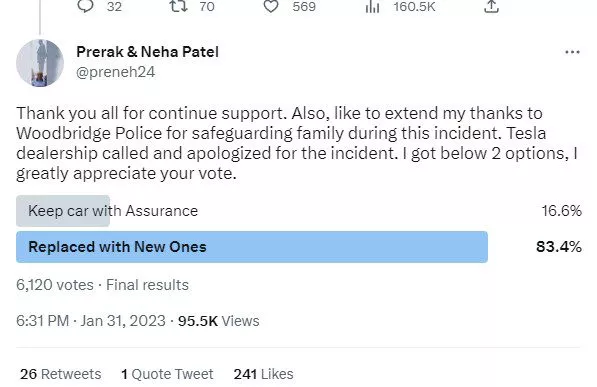Open the three-dot more options menu
Viewport: 597px width, 387px height.
click(x=572, y=52)
